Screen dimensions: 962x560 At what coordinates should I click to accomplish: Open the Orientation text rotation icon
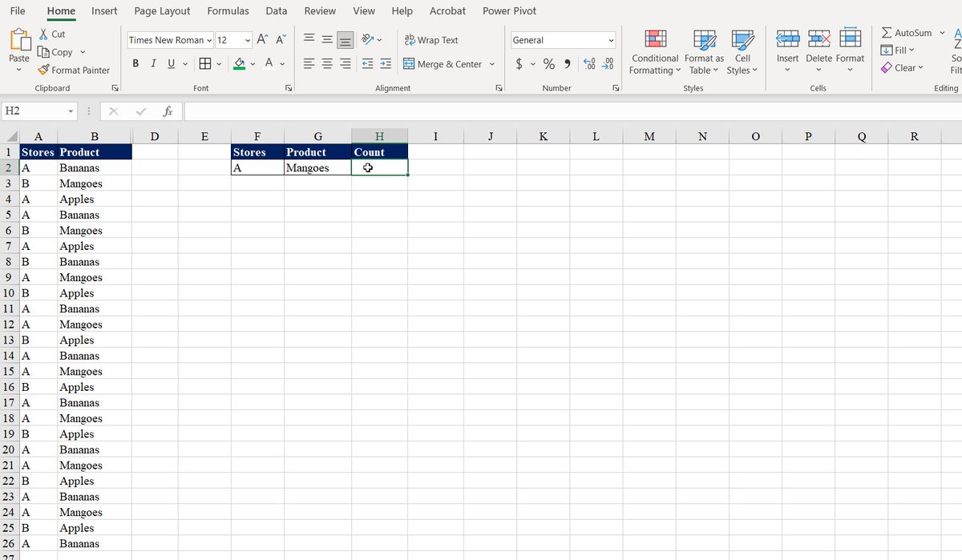pos(368,40)
